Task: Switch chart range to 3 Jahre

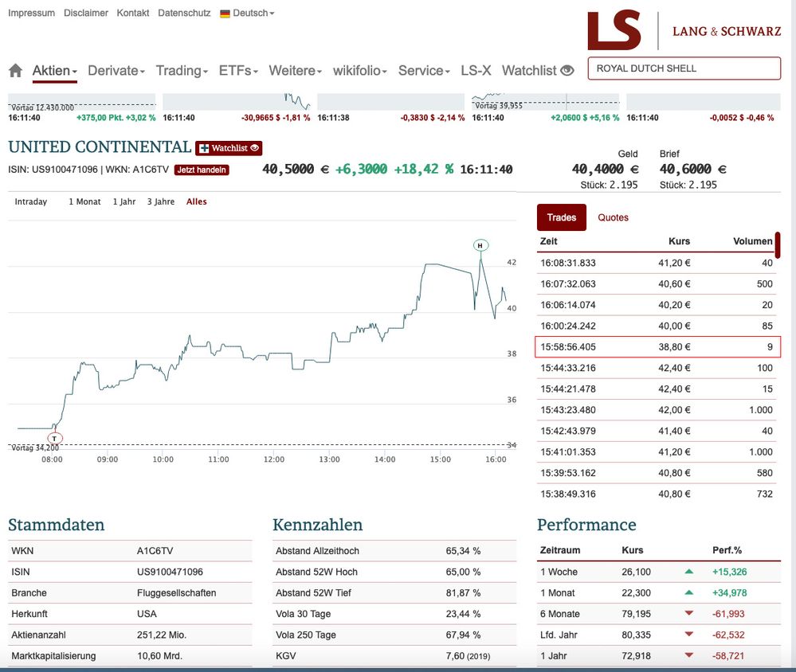Action: point(161,202)
